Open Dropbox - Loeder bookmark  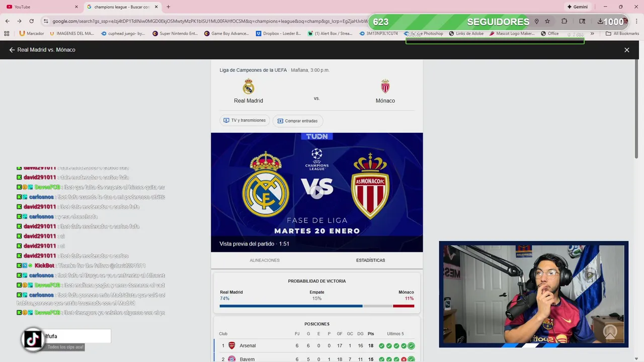278,34
